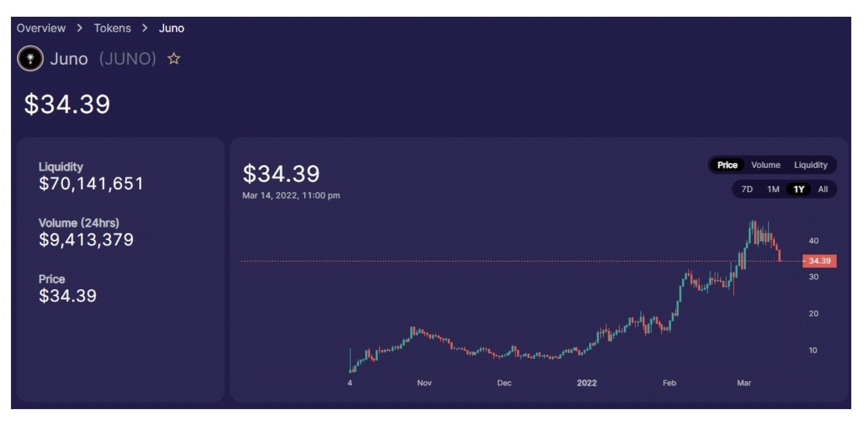Image resolution: width=868 pixels, height=427 pixels.
Task: Click the first breadcrumb chevron after Overview
Action: point(80,28)
